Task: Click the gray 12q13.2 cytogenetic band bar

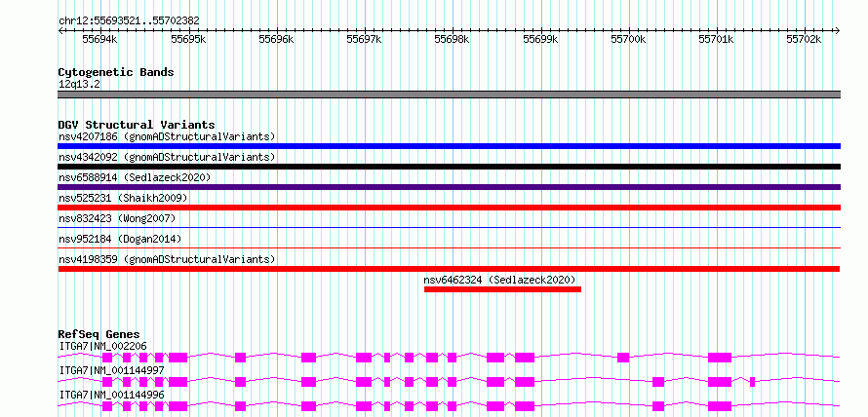Action: pos(449,95)
